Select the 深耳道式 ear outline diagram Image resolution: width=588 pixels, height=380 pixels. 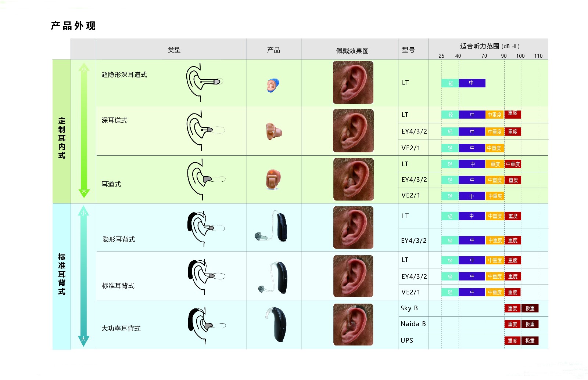[205, 130]
